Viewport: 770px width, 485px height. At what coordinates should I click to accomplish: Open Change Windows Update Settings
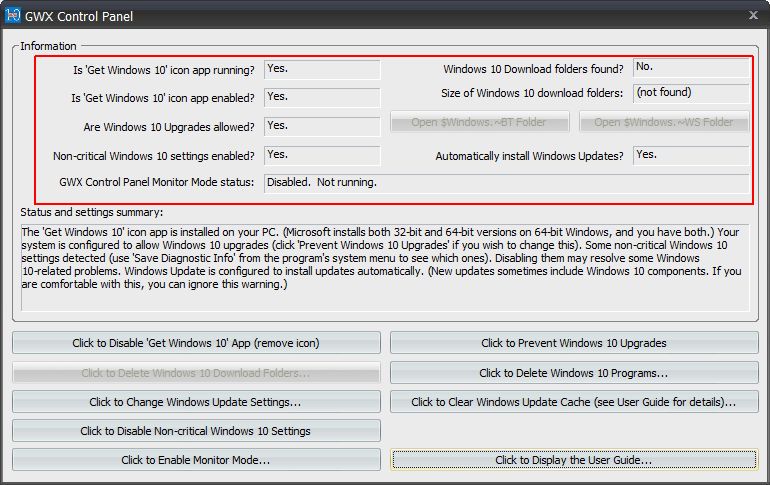tap(196, 402)
